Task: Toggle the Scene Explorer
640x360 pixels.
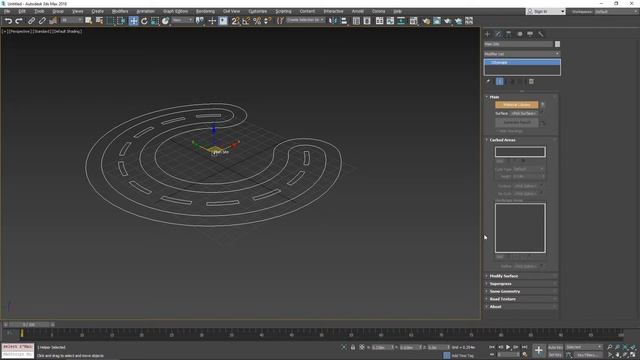Action: coord(356,21)
